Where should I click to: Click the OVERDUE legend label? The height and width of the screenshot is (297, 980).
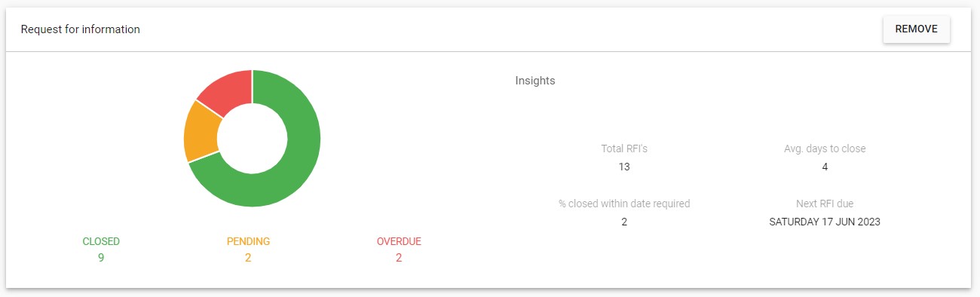[x=399, y=242]
